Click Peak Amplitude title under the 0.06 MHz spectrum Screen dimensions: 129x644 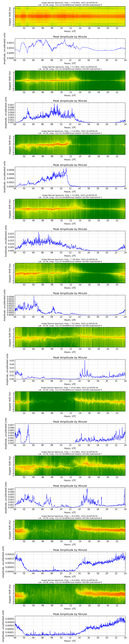pos(70,37)
